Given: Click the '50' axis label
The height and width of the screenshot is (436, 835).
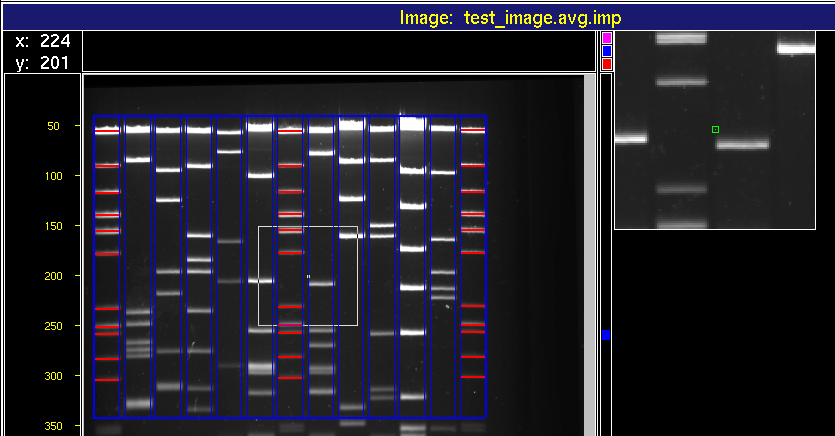Looking at the screenshot, I should pos(53,126).
